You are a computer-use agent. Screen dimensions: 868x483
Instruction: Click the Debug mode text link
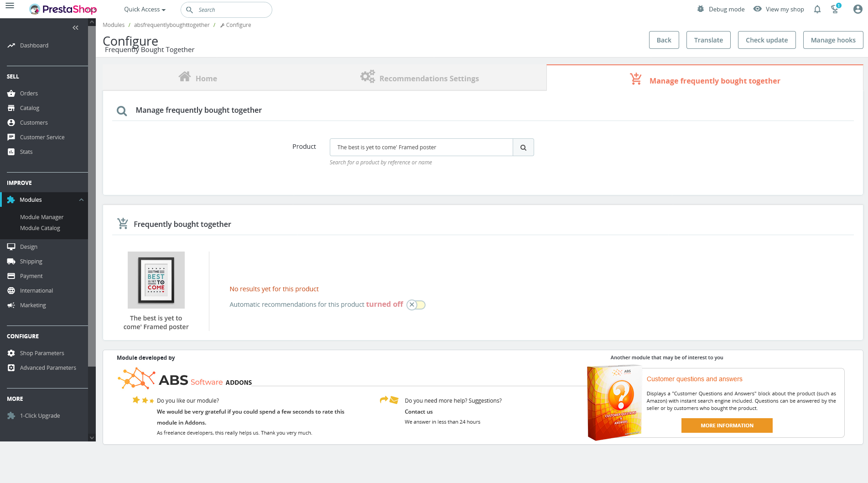coord(726,10)
